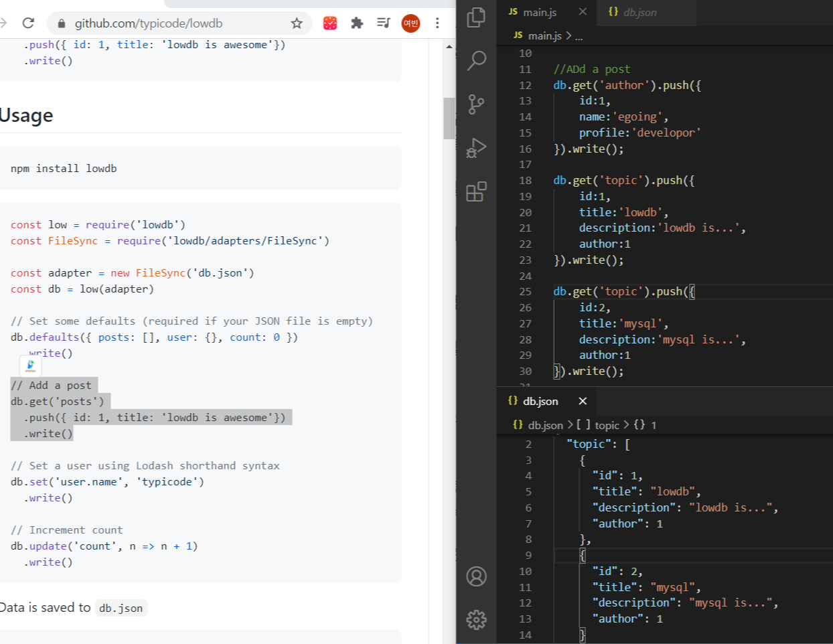Open the Chrome profile avatar
Viewport: 833px width, 644px height.
pyautogui.click(x=410, y=23)
